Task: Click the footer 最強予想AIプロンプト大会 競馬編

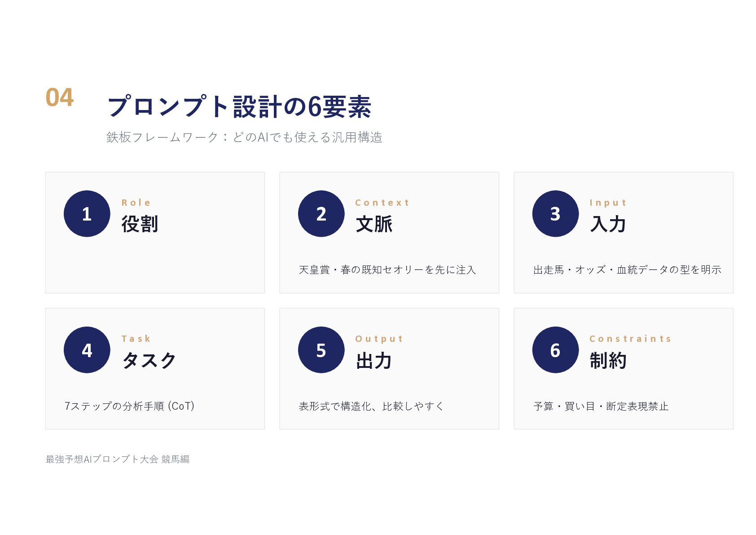Action: 118,459
